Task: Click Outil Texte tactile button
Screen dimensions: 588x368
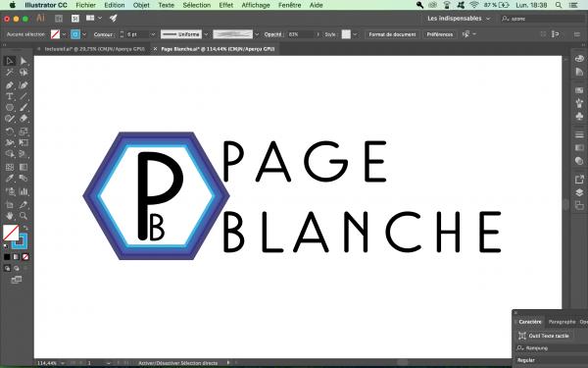Action: [x=544, y=336]
